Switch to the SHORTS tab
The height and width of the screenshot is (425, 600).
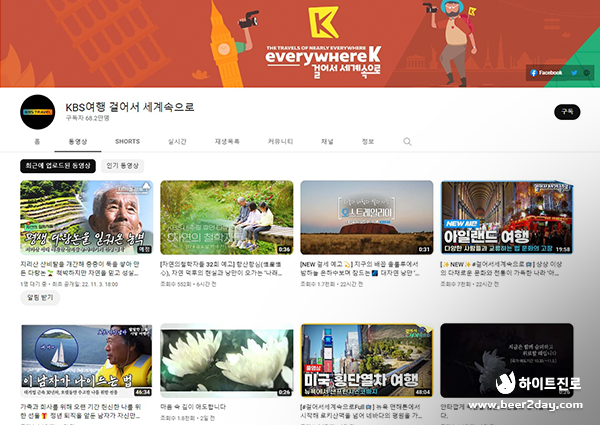[x=127, y=142]
